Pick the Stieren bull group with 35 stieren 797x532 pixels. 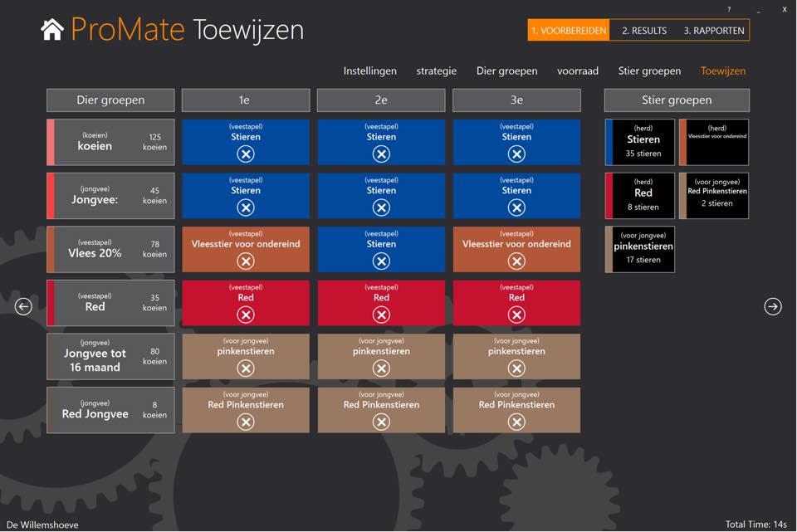click(640, 142)
